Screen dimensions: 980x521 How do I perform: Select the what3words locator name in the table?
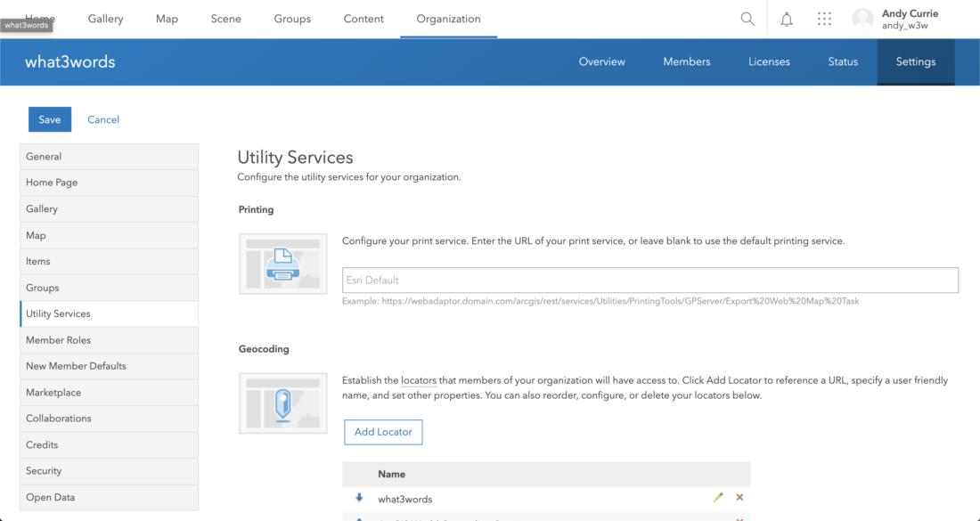point(405,499)
